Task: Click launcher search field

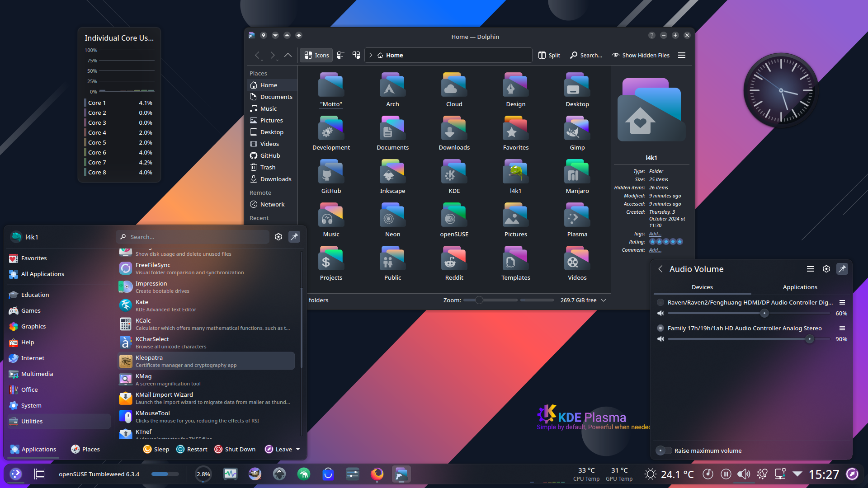Action: (x=193, y=237)
